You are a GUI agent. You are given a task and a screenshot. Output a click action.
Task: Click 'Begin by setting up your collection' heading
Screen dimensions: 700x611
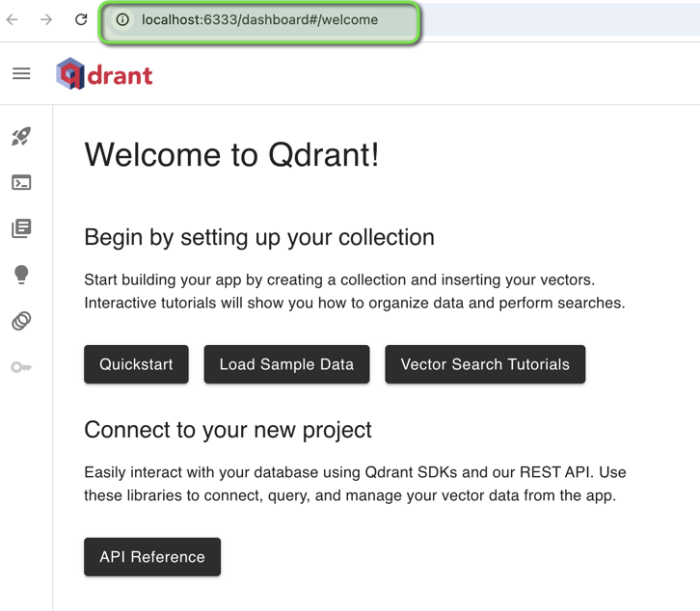[259, 237]
